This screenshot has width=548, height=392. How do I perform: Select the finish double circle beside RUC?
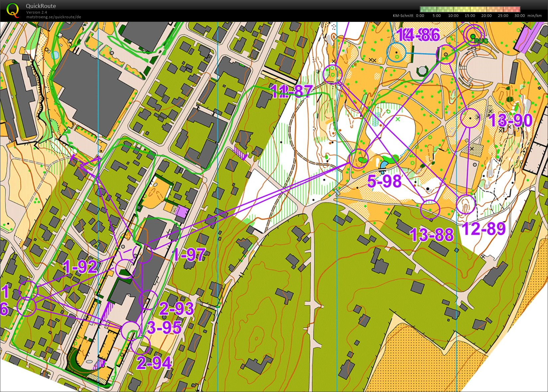tap(472, 35)
